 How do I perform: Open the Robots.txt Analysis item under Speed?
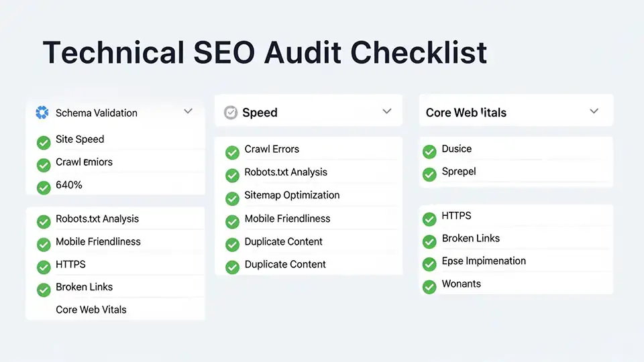286,172
